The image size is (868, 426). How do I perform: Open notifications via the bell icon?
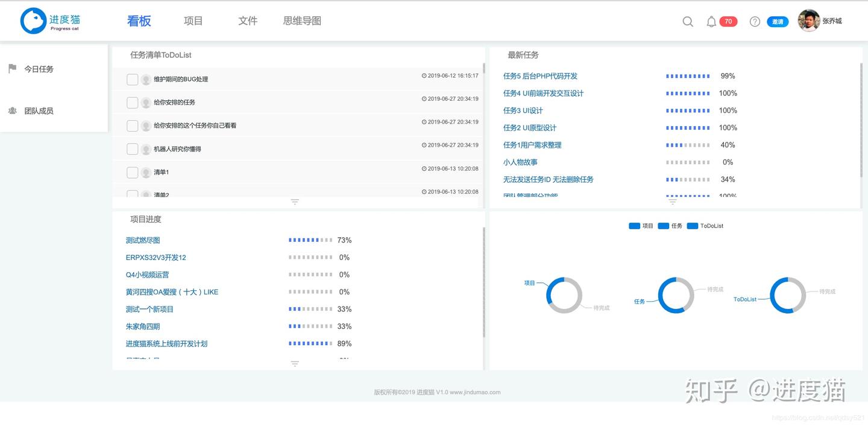[x=711, y=21]
